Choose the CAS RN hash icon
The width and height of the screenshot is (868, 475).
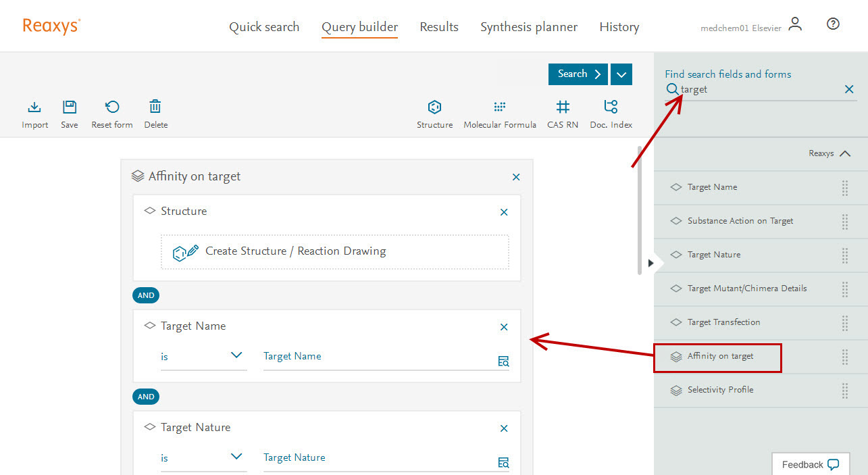563,107
